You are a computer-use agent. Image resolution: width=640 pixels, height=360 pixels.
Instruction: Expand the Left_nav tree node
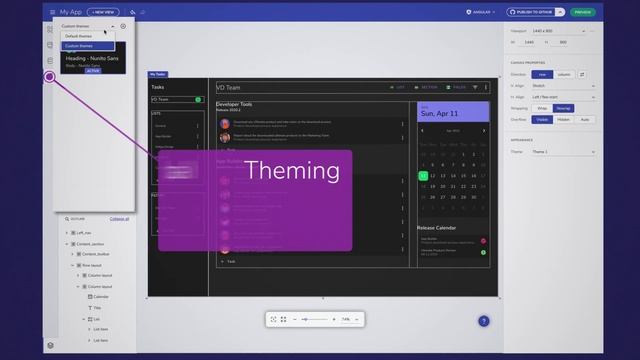[x=67, y=233]
